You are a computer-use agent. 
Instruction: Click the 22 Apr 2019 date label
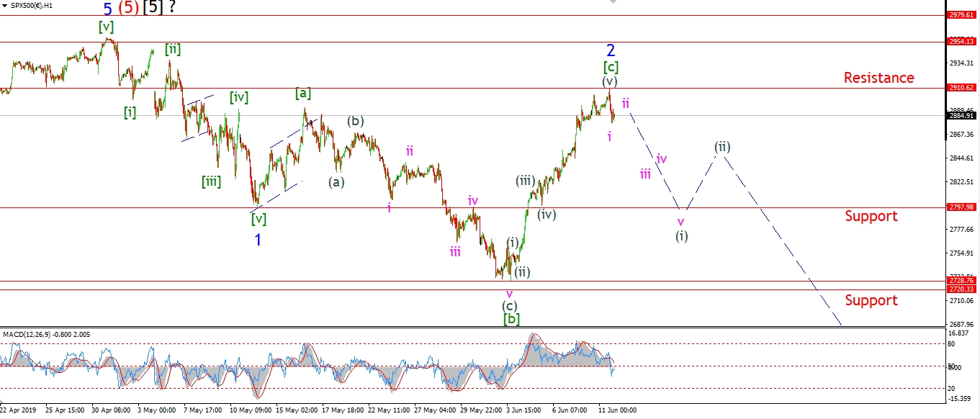(19, 410)
